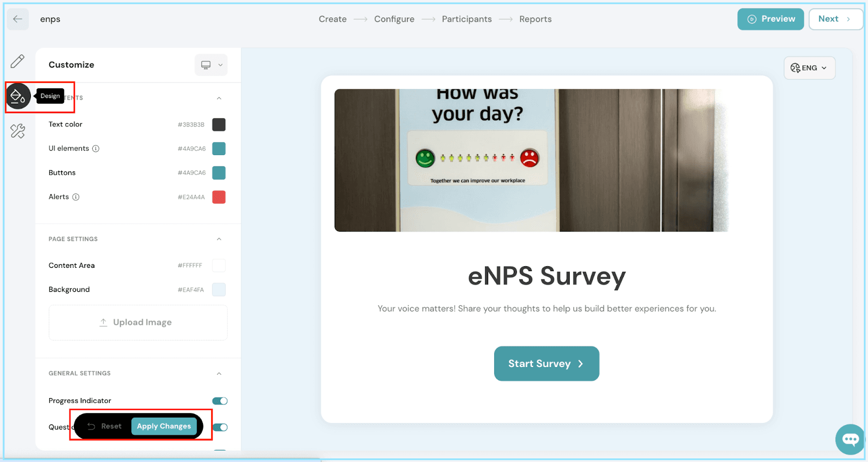This screenshot has width=868, height=462.
Task: Click the Preview button
Action: click(x=770, y=19)
